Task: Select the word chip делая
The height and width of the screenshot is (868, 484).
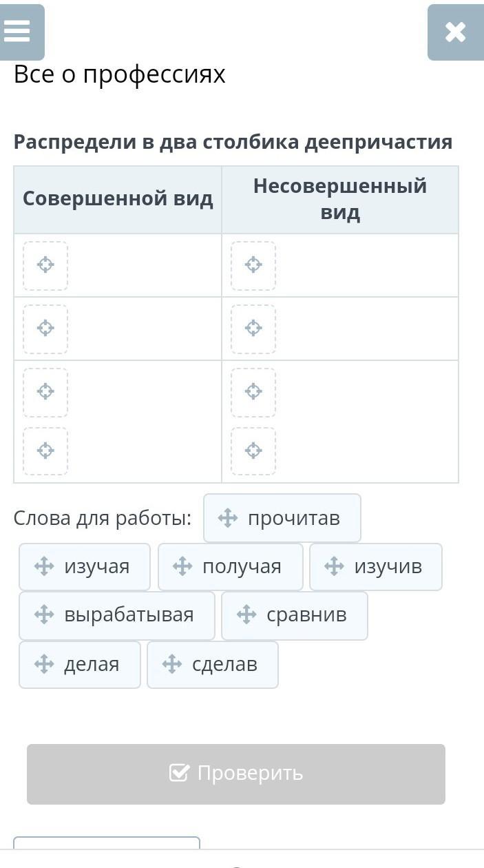Action: 80,665
